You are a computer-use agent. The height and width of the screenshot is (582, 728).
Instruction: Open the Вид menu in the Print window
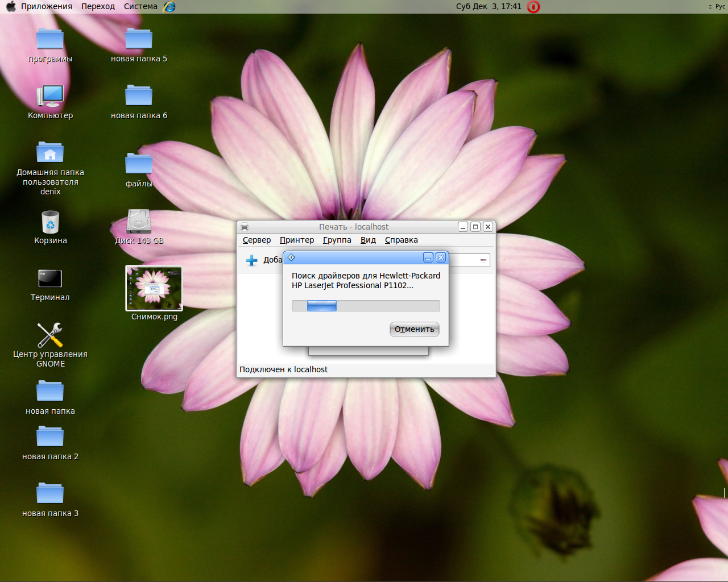(x=368, y=240)
